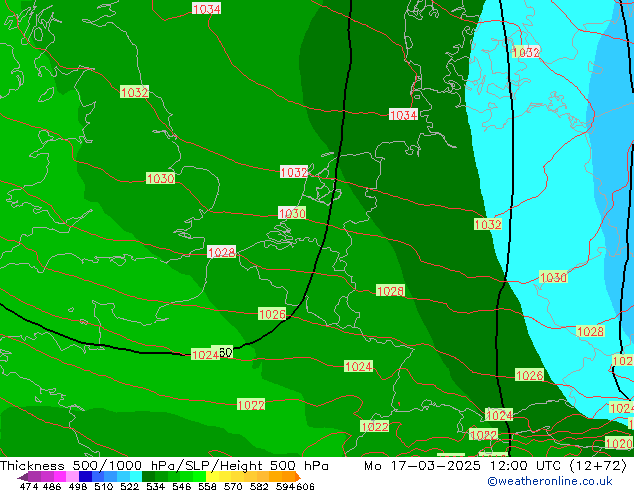Click the 1030 label inside the cyan area
This screenshot has height=490, width=634.
tap(553, 277)
